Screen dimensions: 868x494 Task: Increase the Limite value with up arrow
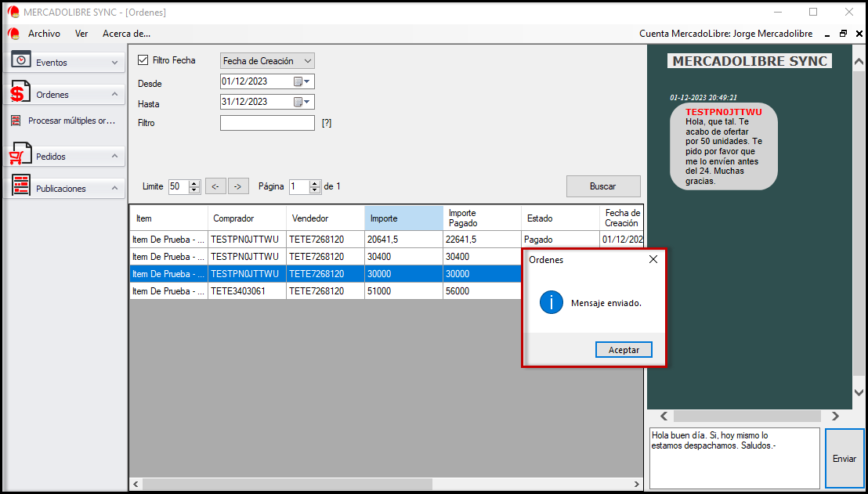[x=194, y=183]
